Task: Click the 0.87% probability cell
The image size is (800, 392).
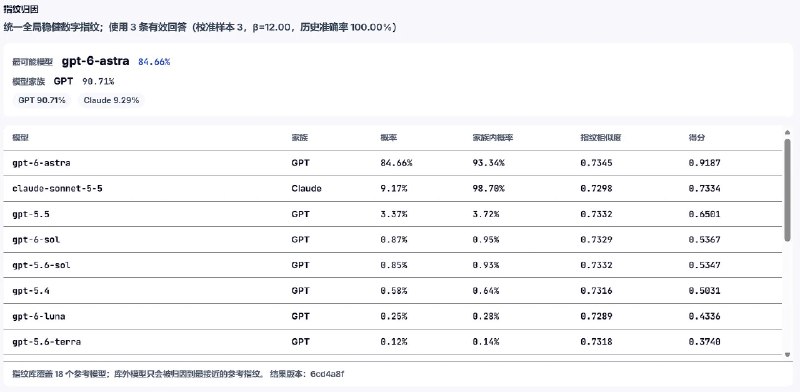Action: click(394, 240)
